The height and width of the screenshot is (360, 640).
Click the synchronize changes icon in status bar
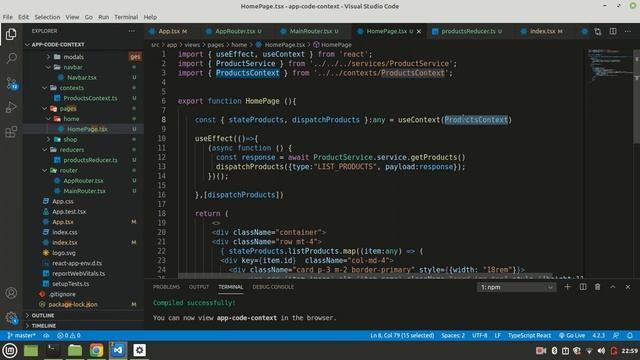(x=46, y=336)
